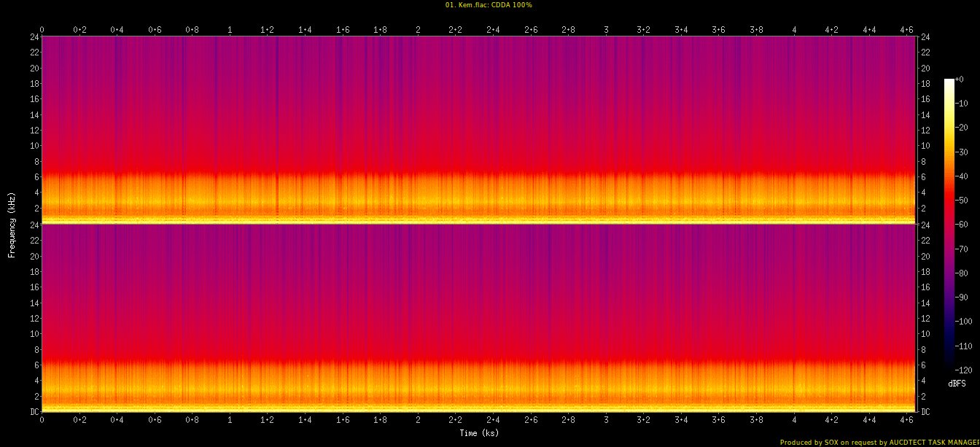Click the -60 label on the dBFS scale

(962, 225)
